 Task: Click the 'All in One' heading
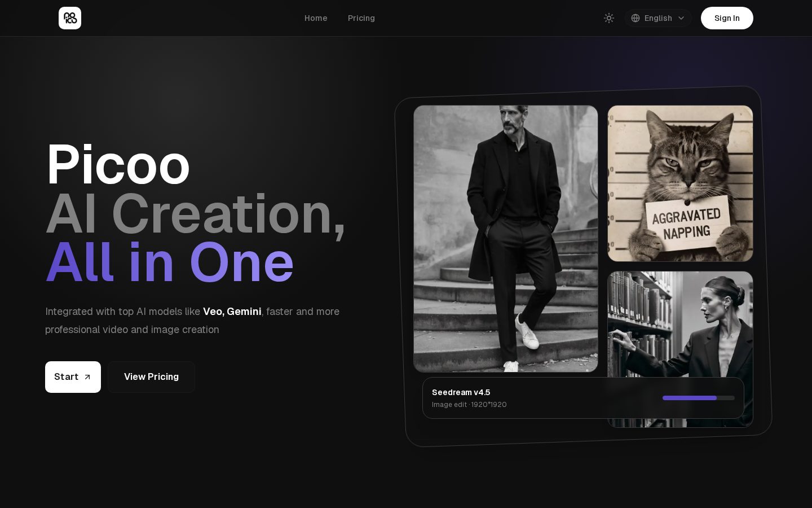(169, 263)
